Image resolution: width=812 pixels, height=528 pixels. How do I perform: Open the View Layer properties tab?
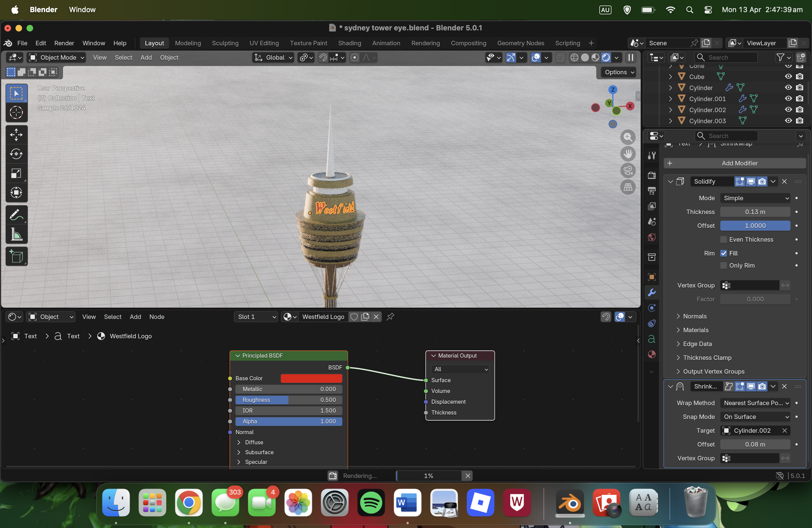tap(652, 206)
